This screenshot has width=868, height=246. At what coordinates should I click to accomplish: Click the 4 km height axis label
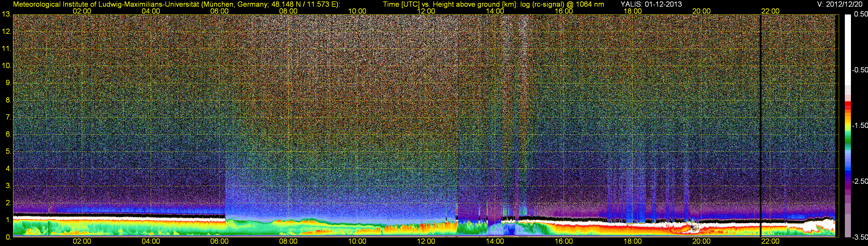pyautogui.click(x=8, y=169)
